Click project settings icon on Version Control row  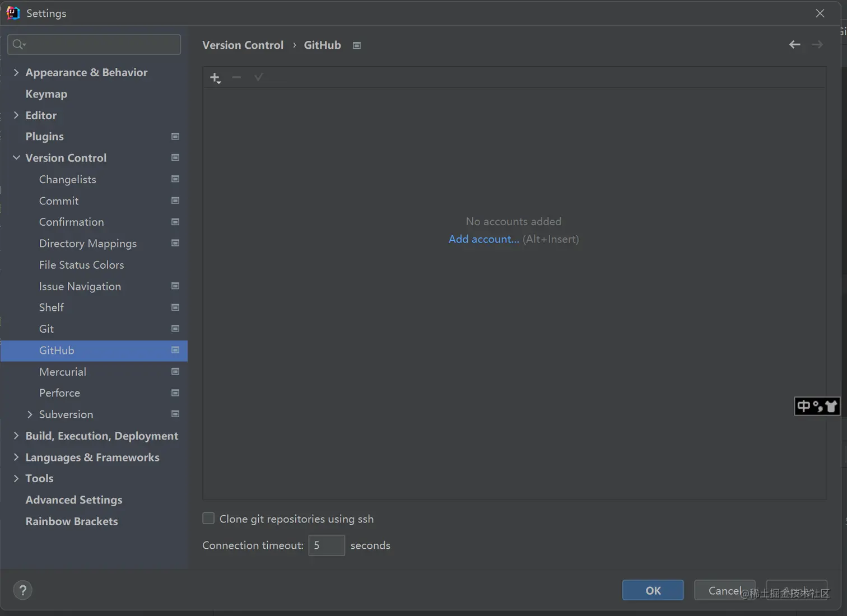coord(175,158)
